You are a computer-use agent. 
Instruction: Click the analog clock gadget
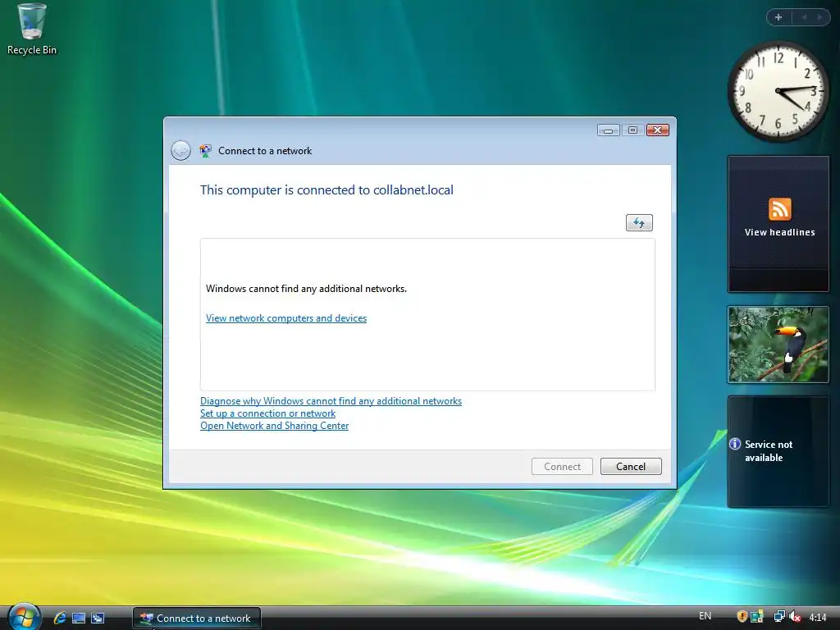pos(778,92)
